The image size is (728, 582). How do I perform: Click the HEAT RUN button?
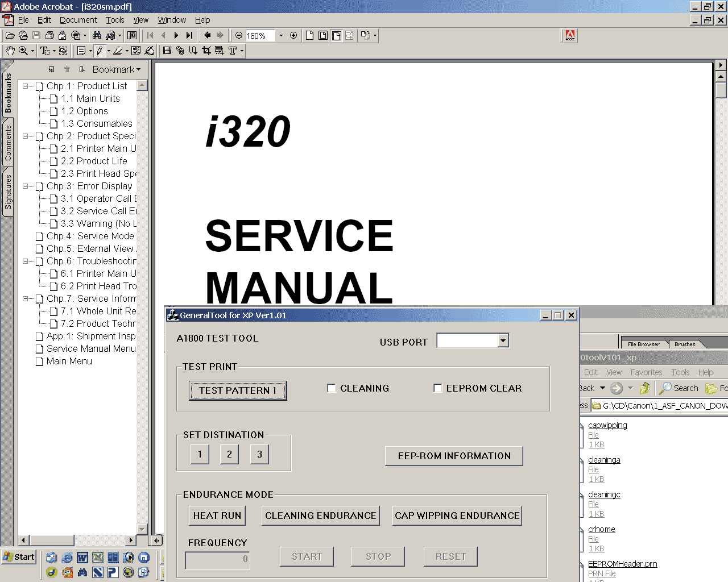coord(217,516)
